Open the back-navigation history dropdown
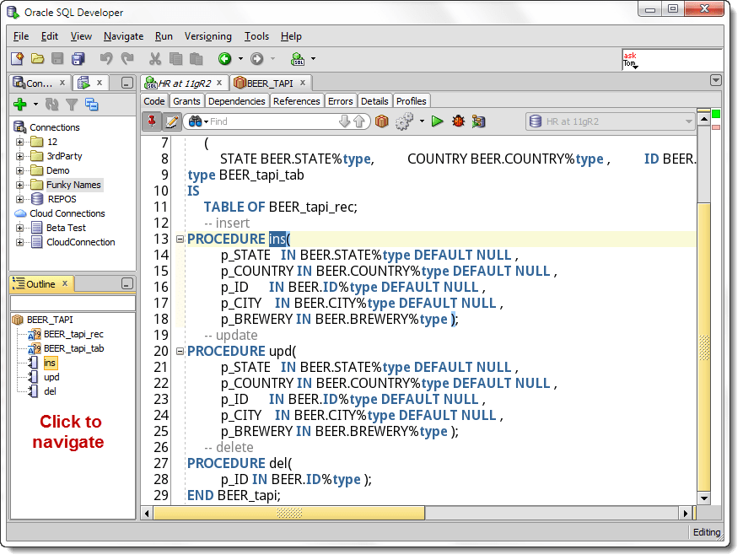The width and height of the screenshot is (743, 560). click(x=240, y=59)
